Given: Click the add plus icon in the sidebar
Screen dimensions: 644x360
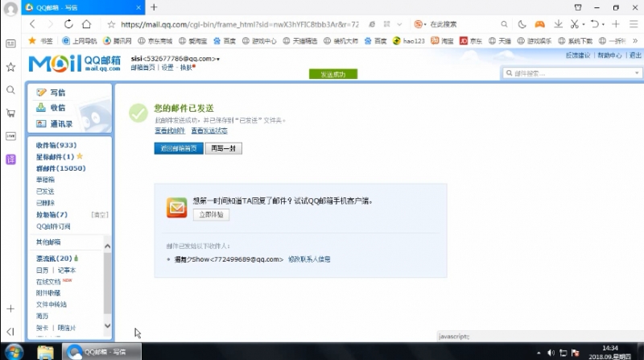Looking at the screenshot, I should 10,308.
